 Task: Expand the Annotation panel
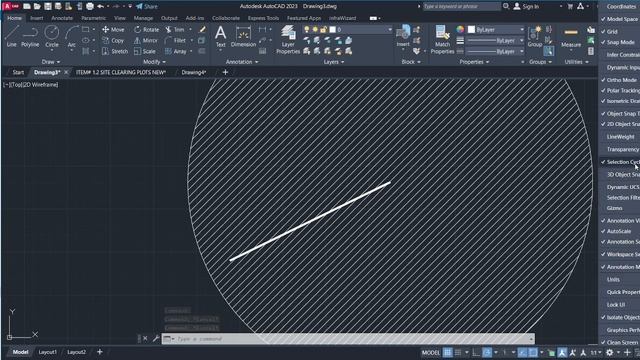coord(242,62)
